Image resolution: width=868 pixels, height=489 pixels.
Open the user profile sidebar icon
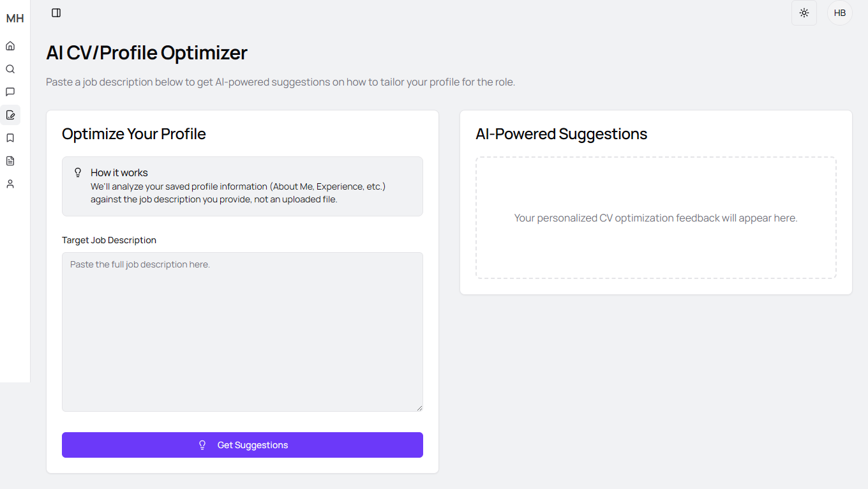coord(10,184)
